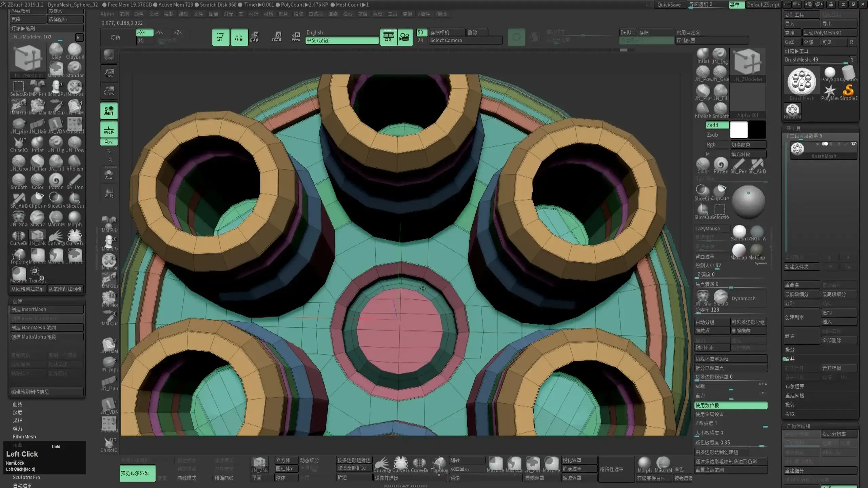
Task: Open the Alpha menu
Action: (107, 14)
